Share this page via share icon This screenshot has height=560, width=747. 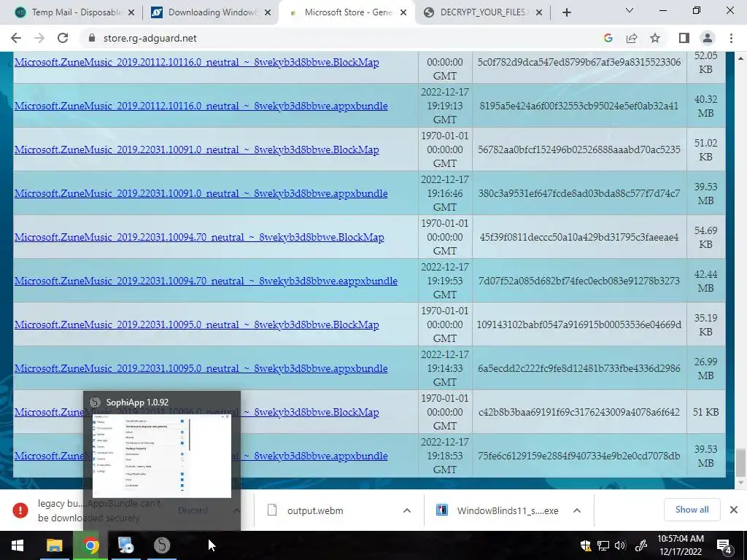pos(632,38)
